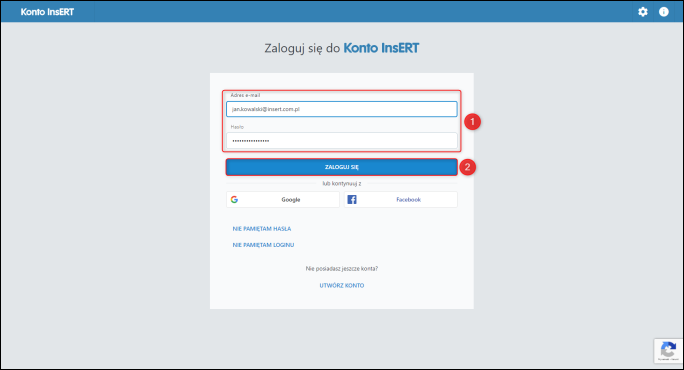Open settings via the gear icon
Screen dimensions: 684x370
643,12
